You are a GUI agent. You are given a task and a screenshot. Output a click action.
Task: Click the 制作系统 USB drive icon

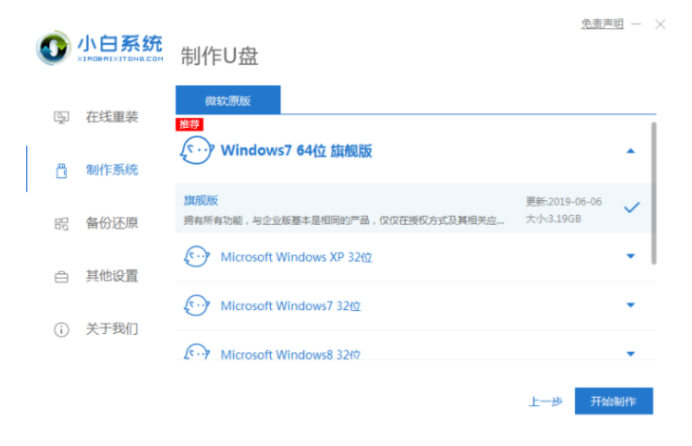click(x=61, y=171)
